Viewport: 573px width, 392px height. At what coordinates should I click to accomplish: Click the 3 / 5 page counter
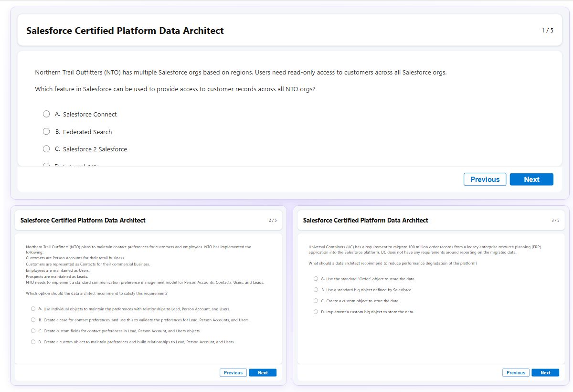coord(555,220)
